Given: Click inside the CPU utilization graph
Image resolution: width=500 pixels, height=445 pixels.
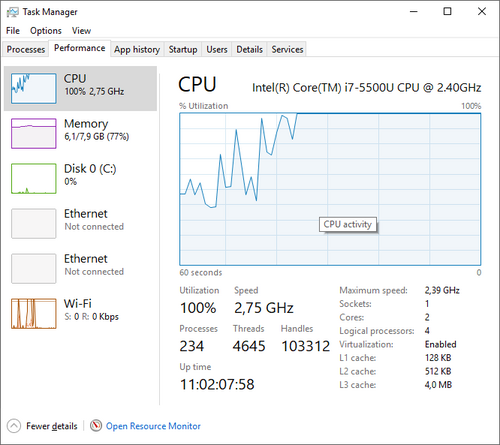Looking at the screenshot, I should click(330, 189).
